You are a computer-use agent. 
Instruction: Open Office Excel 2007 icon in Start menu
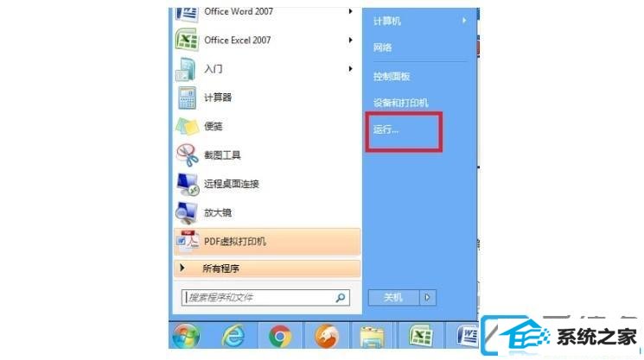point(187,41)
